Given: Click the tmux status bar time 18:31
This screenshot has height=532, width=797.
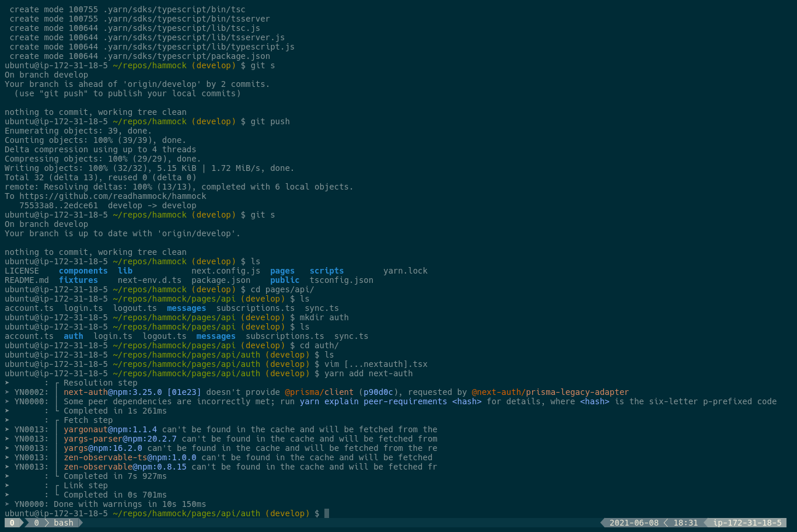Looking at the screenshot, I should point(686,523).
